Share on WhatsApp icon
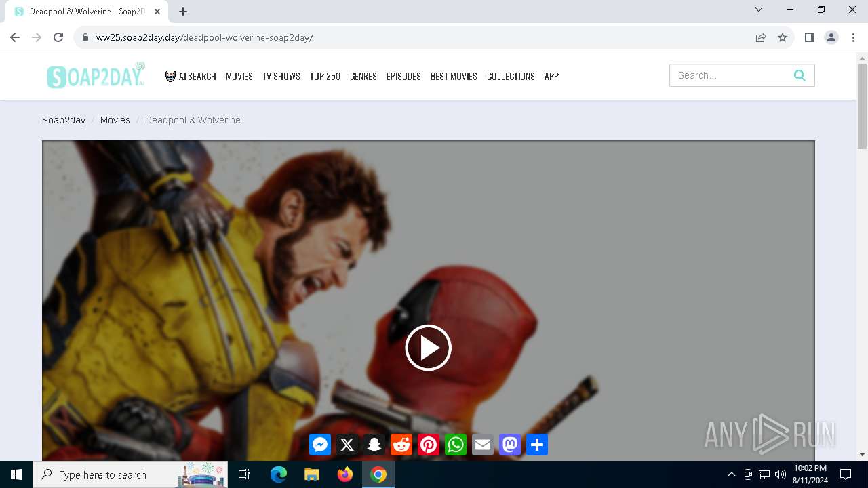 (456, 445)
